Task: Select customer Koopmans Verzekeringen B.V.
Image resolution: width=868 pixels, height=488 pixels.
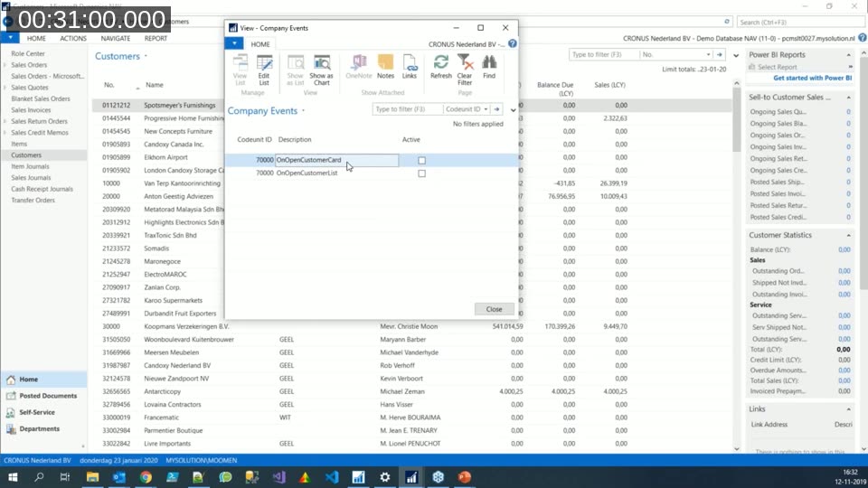Action: [x=186, y=326]
